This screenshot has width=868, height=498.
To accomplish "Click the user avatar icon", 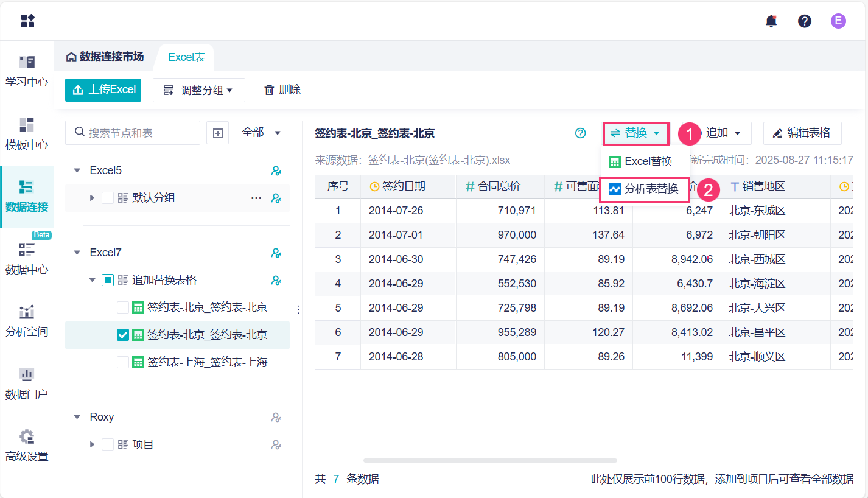I will click(838, 21).
